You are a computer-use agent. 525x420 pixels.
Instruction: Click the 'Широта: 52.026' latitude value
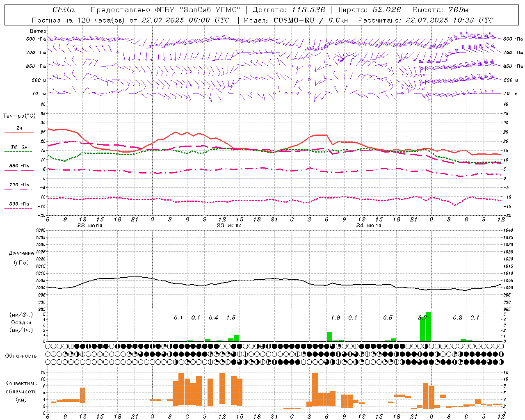click(x=369, y=10)
